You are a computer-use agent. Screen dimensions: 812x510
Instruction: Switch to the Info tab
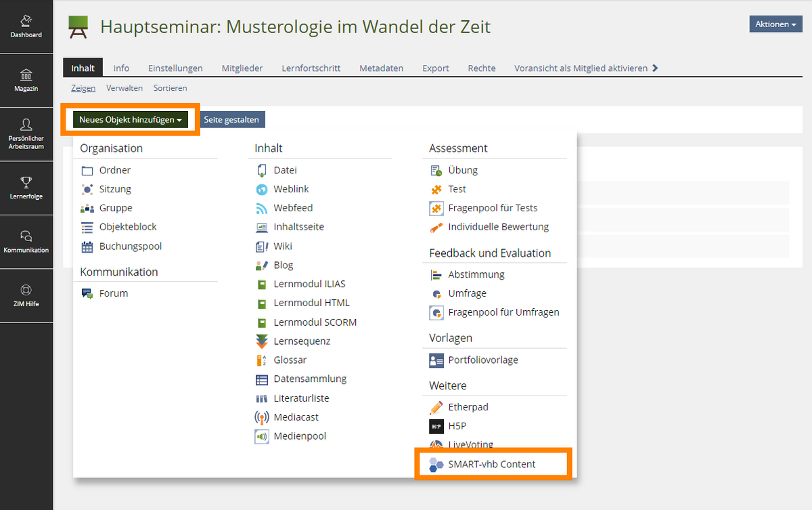pos(122,68)
